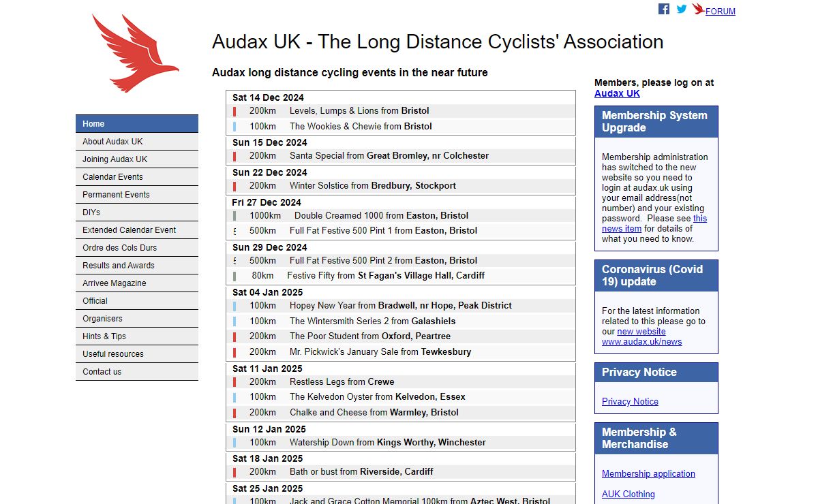
Task: Click the FORUM link
Action: (x=720, y=11)
